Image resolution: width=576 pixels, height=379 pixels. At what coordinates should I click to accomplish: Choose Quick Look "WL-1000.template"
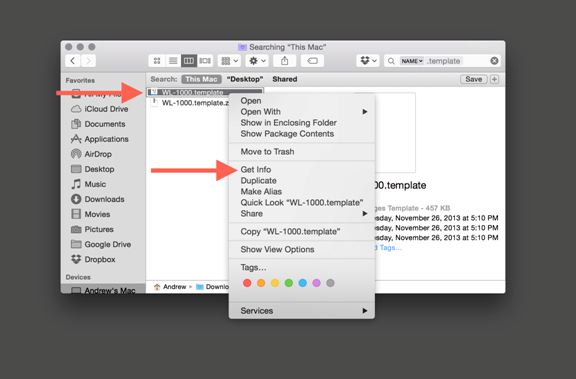(x=302, y=203)
